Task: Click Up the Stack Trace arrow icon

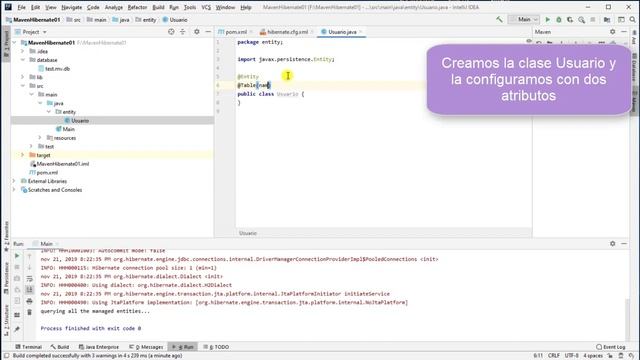Action: pyautogui.click(x=29, y=256)
